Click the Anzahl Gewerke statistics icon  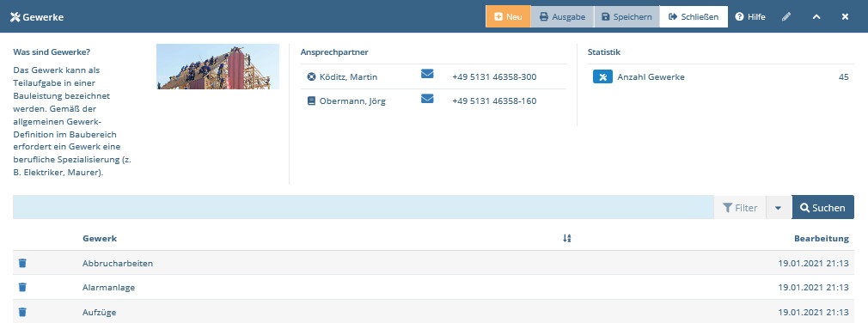pyautogui.click(x=602, y=76)
